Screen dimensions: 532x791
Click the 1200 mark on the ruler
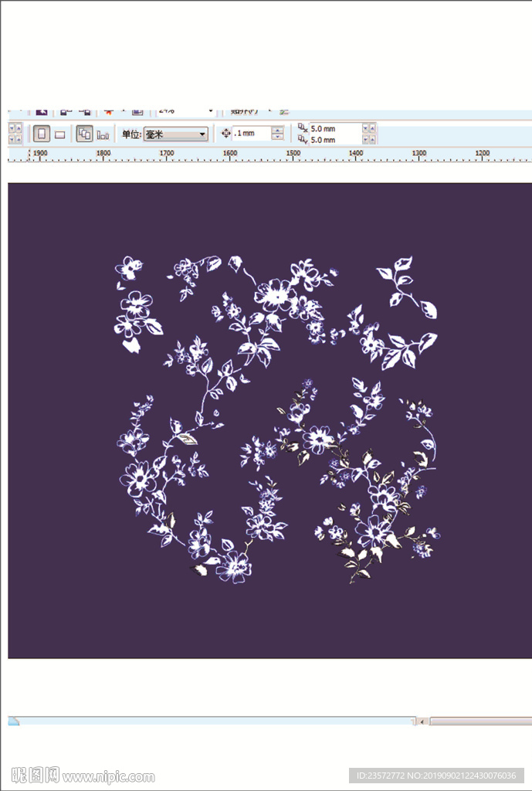(482, 153)
